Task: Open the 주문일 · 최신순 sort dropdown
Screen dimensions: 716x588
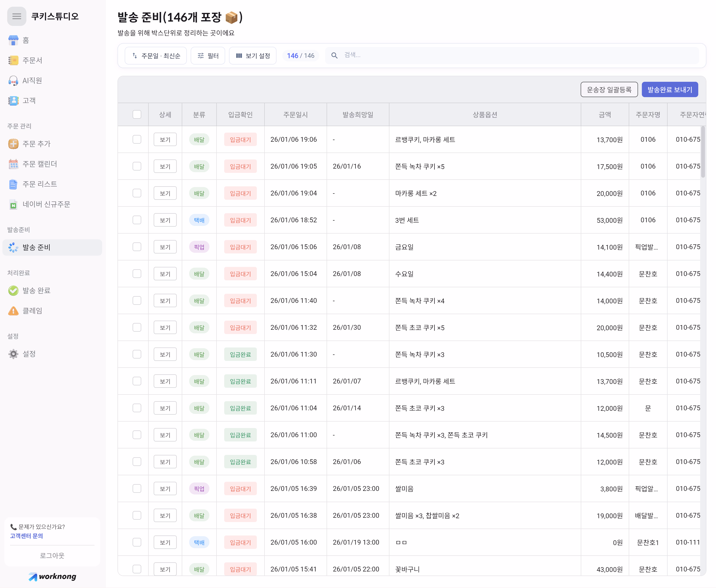Action: click(x=156, y=56)
